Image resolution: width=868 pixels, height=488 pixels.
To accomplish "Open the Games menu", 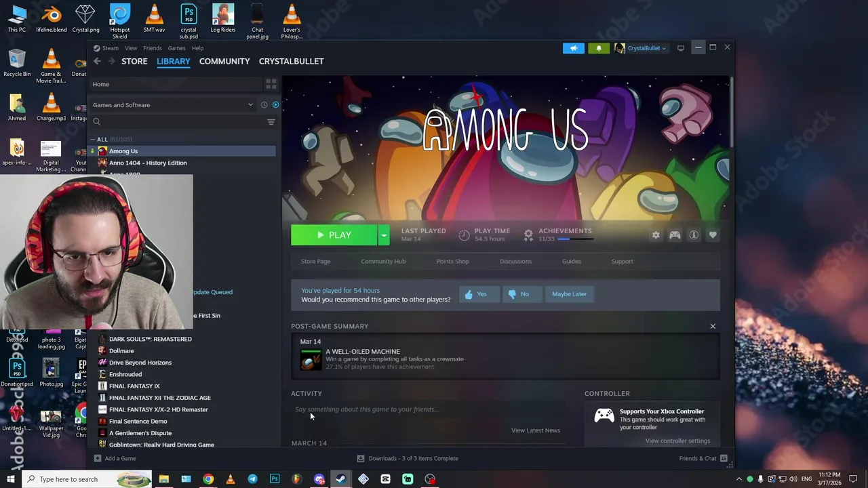I will click(x=176, y=48).
